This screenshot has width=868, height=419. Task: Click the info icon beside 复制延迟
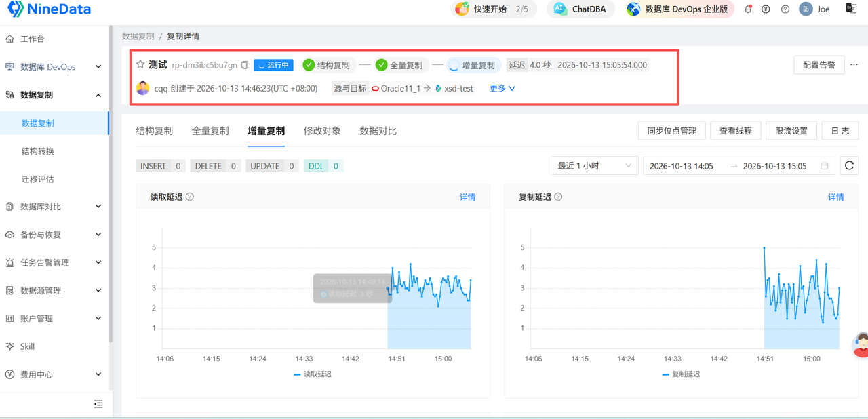(x=558, y=197)
